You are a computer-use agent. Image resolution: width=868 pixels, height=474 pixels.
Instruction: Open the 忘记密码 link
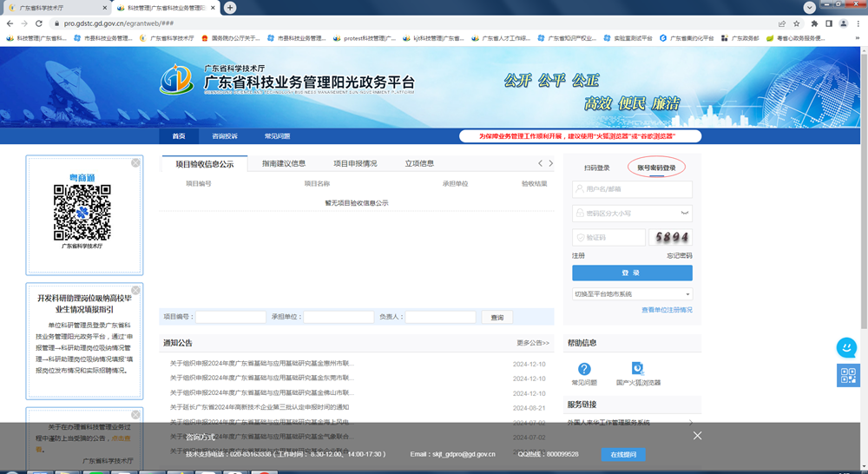point(680,256)
